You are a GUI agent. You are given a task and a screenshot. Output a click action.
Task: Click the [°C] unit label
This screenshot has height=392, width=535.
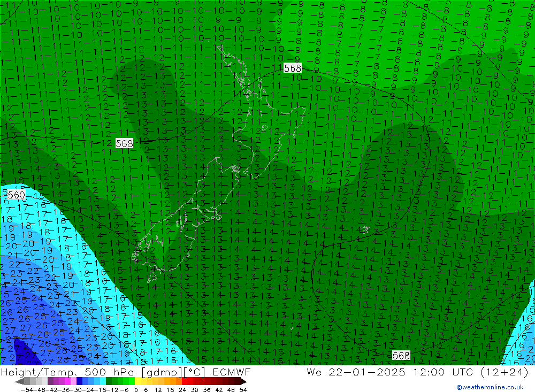click(x=195, y=372)
